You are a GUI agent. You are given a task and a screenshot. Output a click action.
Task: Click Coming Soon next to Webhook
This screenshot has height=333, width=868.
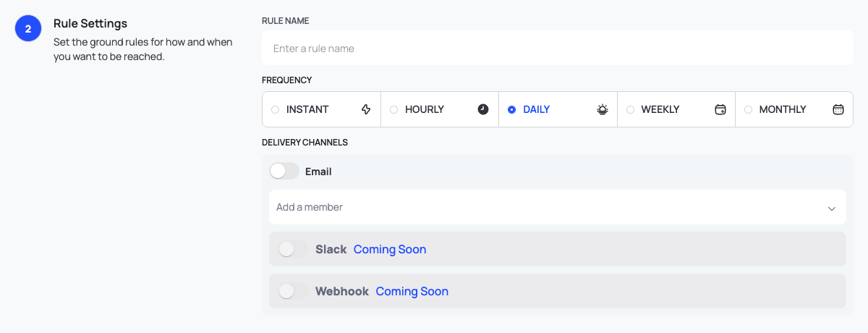[412, 291]
